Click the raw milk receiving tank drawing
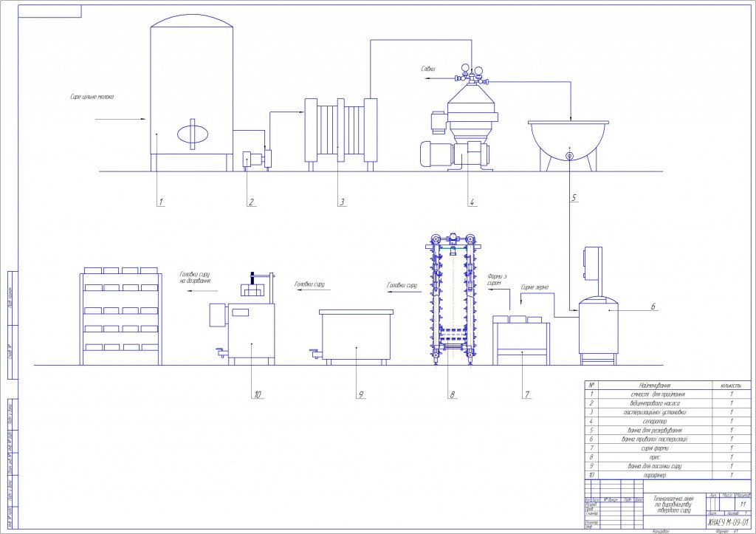 (192, 92)
